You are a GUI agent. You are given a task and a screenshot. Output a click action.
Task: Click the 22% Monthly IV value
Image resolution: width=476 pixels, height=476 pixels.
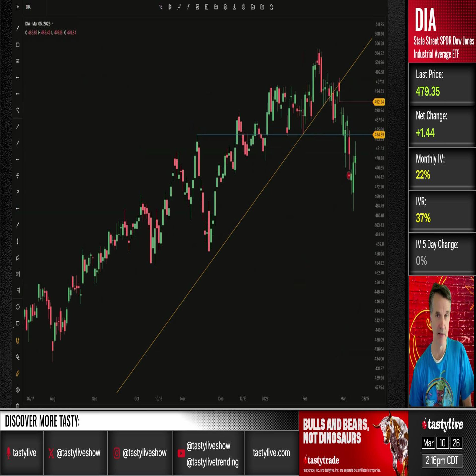423,175
